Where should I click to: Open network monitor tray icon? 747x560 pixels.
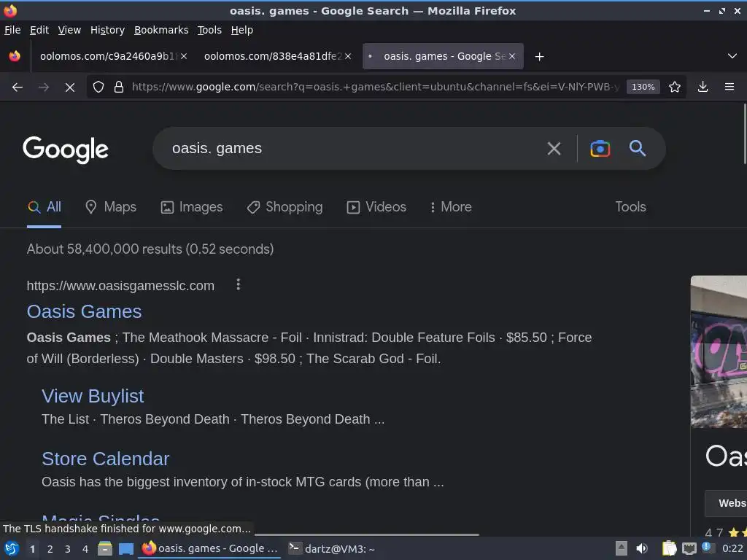(689, 548)
